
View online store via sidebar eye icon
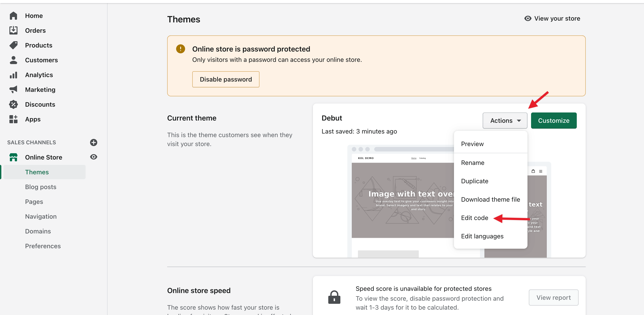93,157
